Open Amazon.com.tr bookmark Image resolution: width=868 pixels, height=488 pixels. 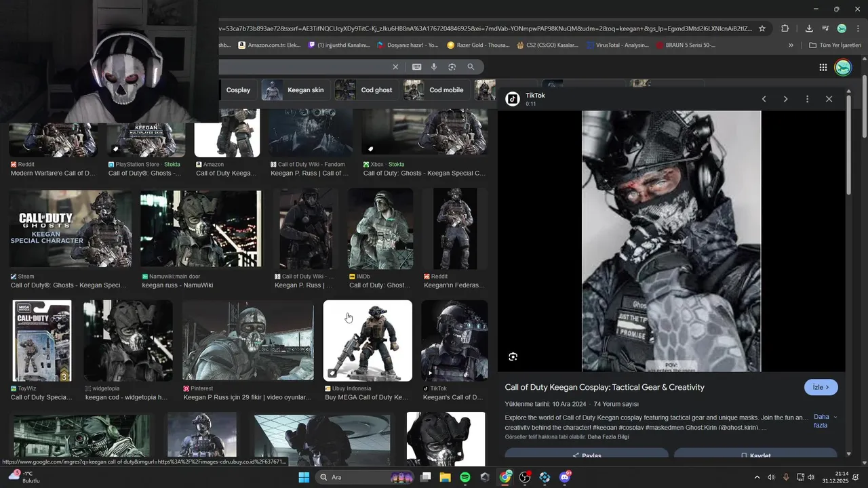tap(269, 45)
